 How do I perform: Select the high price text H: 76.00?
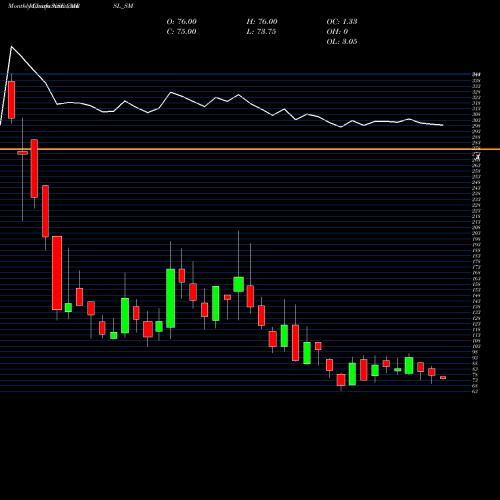262,22
